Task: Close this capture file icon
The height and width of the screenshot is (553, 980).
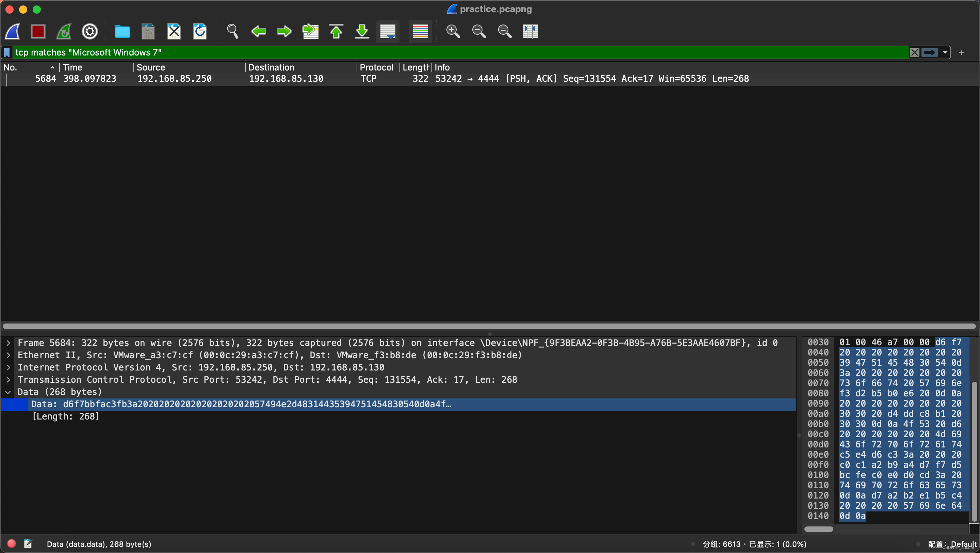Action: [x=174, y=31]
